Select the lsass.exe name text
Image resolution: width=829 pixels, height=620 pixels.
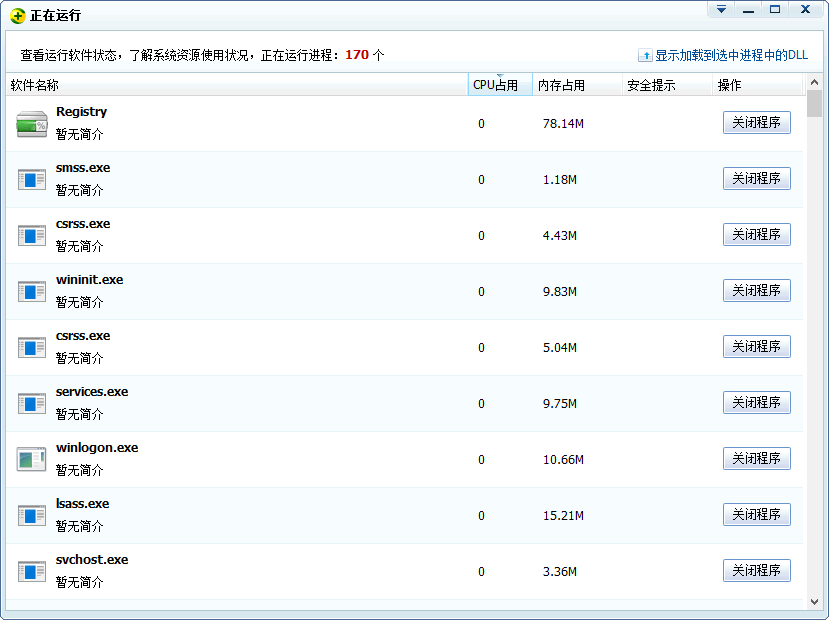(82, 504)
